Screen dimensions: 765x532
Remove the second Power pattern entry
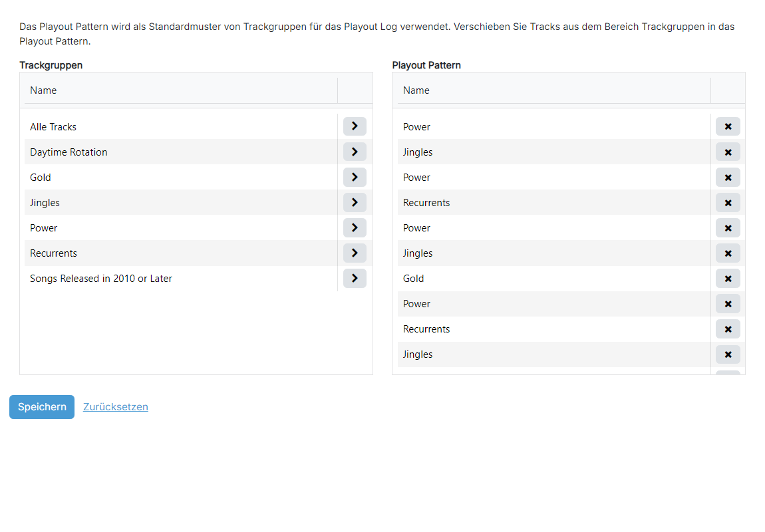pyautogui.click(x=728, y=177)
